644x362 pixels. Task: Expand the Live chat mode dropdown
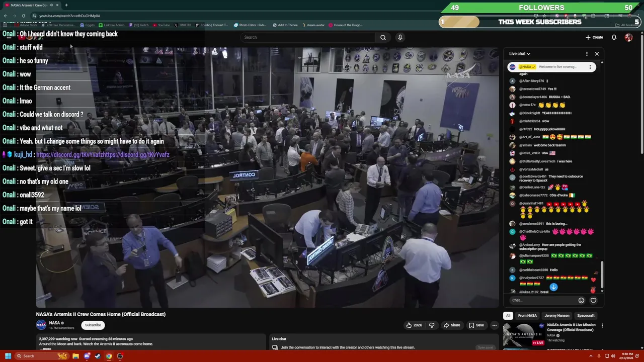coord(520,54)
